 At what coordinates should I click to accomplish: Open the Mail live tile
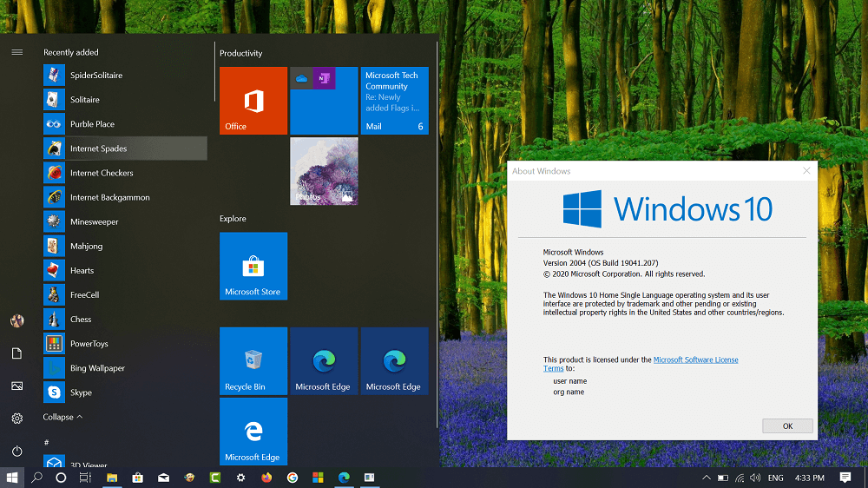point(394,100)
